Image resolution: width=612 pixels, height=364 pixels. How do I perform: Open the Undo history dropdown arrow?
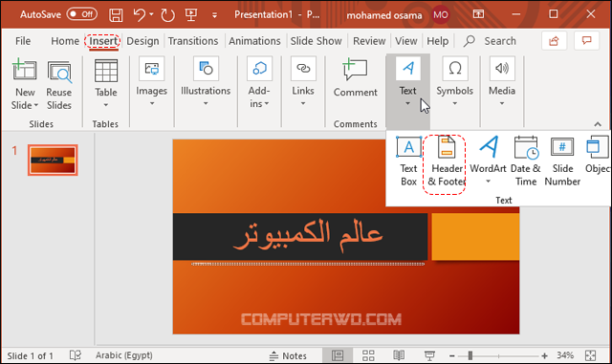(151, 15)
